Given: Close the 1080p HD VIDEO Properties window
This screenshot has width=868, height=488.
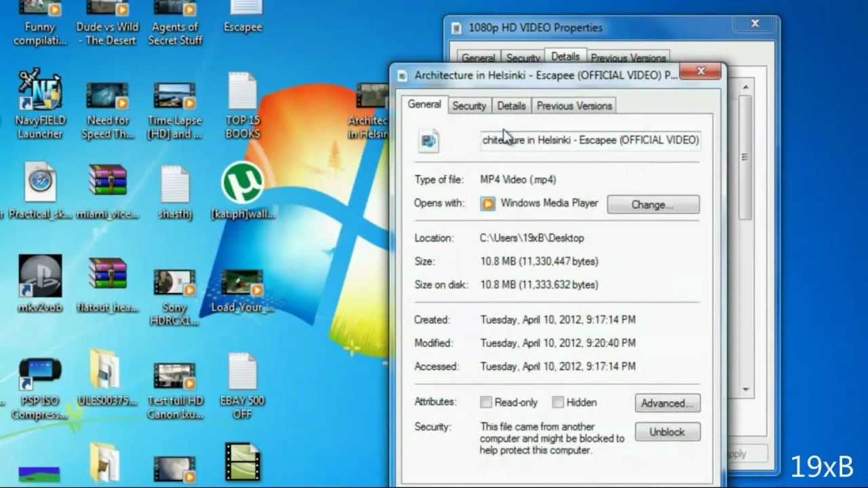Looking at the screenshot, I should [x=755, y=24].
